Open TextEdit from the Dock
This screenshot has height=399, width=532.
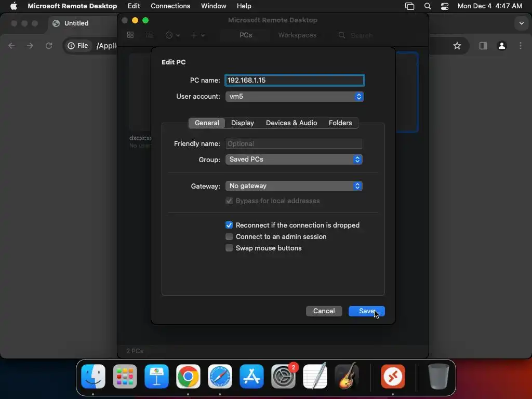tap(315, 376)
